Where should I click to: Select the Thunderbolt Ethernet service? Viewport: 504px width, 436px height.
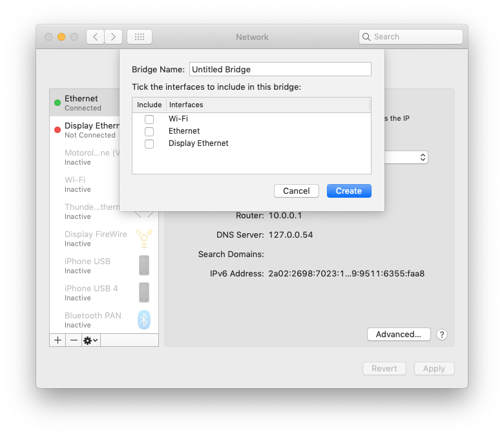tap(85, 211)
